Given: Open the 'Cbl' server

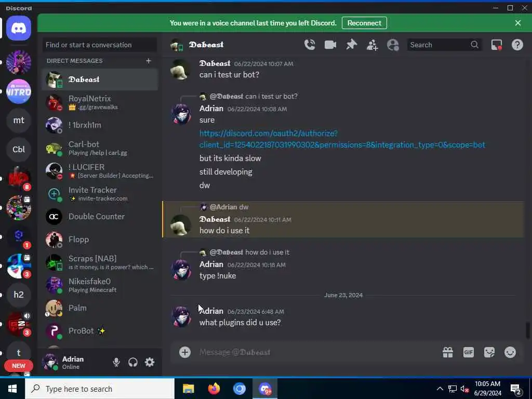Looking at the screenshot, I should (x=19, y=149).
